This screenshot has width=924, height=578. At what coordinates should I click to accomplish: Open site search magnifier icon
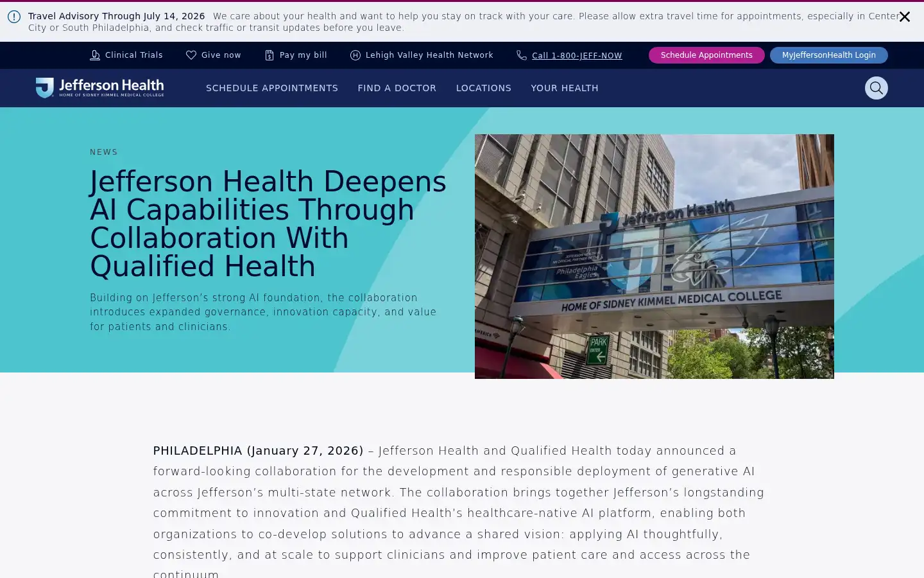(876, 88)
